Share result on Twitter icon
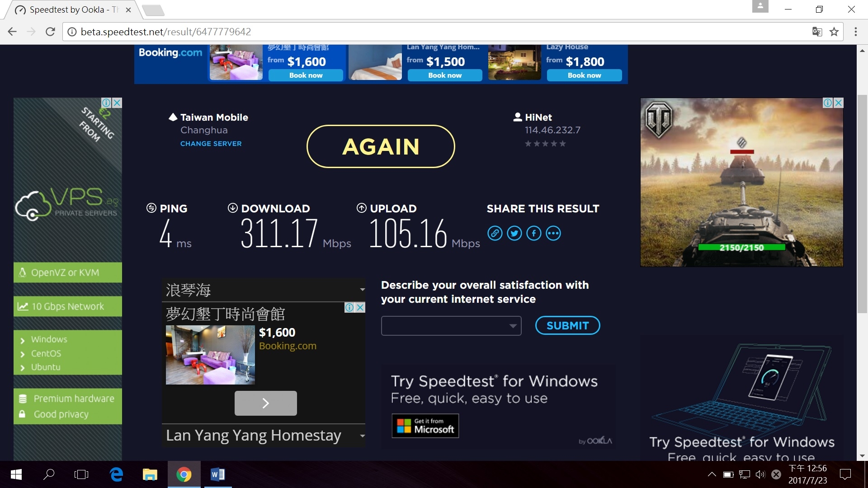The width and height of the screenshot is (868, 488). click(x=514, y=233)
